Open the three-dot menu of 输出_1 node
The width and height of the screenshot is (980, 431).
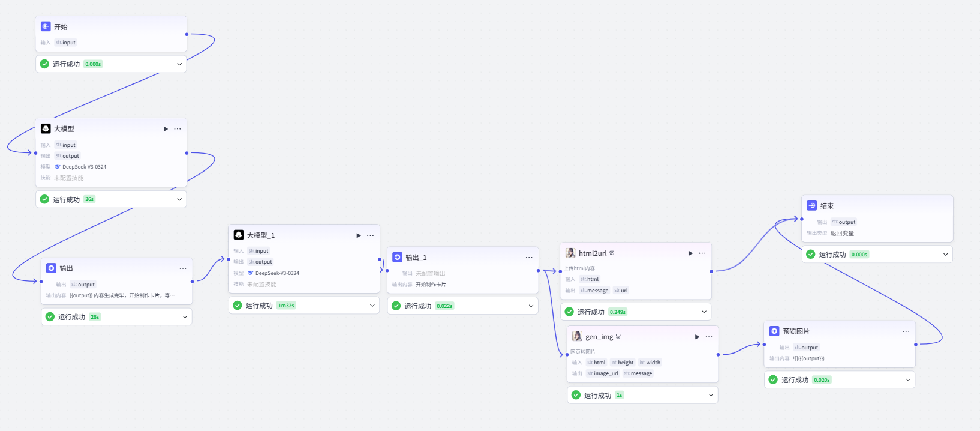[x=529, y=258]
